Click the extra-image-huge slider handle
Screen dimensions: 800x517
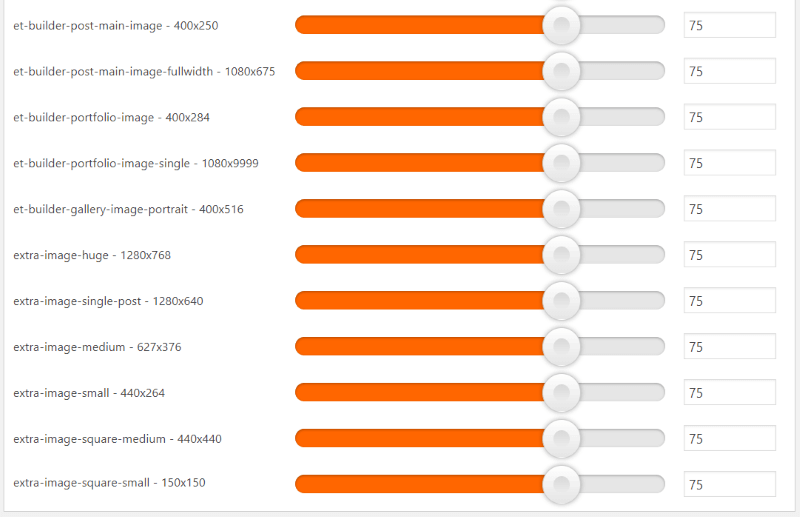tap(561, 255)
